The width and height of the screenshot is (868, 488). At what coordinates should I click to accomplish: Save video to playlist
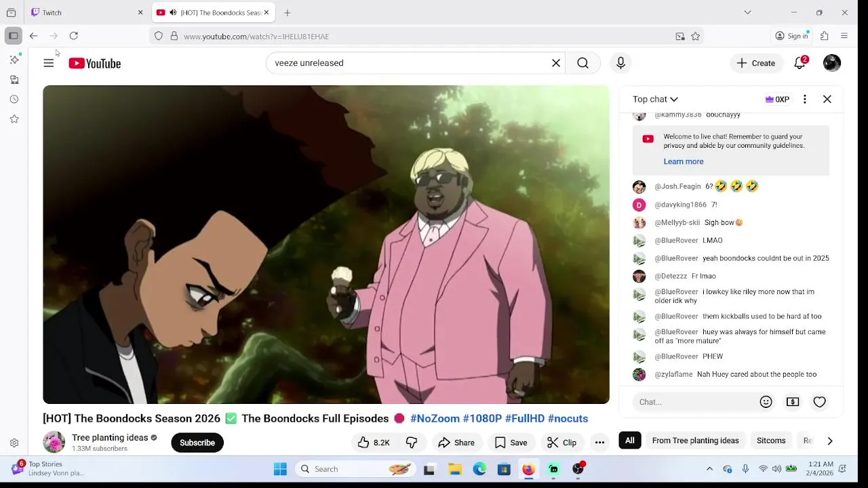click(511, 443)
